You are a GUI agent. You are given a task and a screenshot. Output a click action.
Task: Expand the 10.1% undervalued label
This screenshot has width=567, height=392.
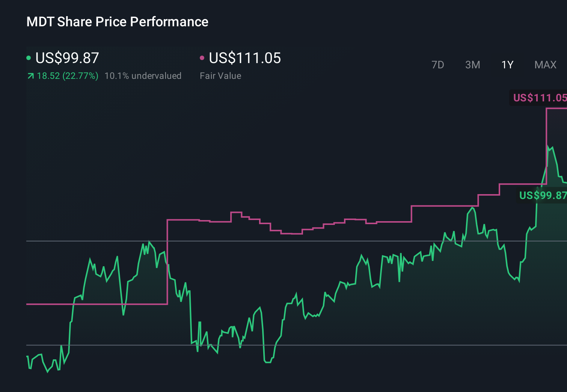143,76
